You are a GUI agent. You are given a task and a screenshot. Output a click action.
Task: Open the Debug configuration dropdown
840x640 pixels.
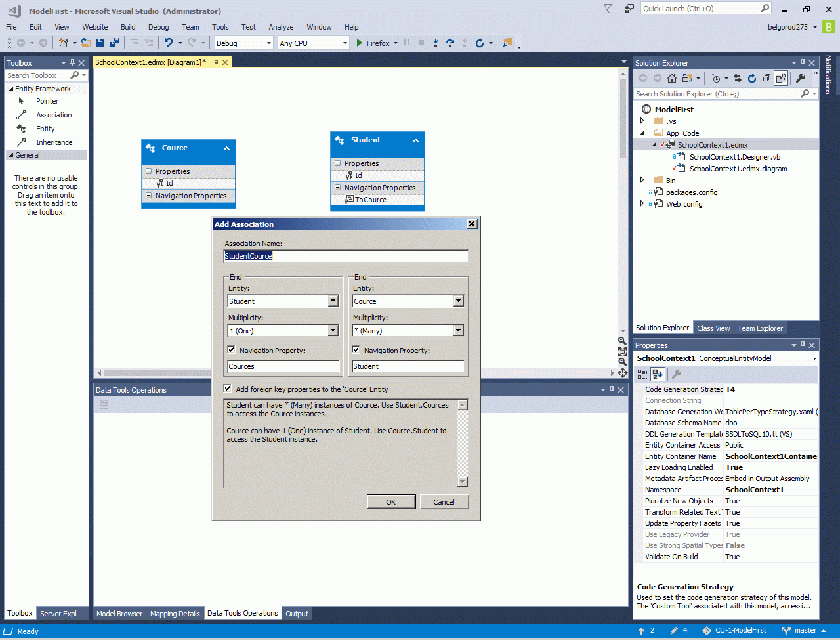click(x=268, y=43)
